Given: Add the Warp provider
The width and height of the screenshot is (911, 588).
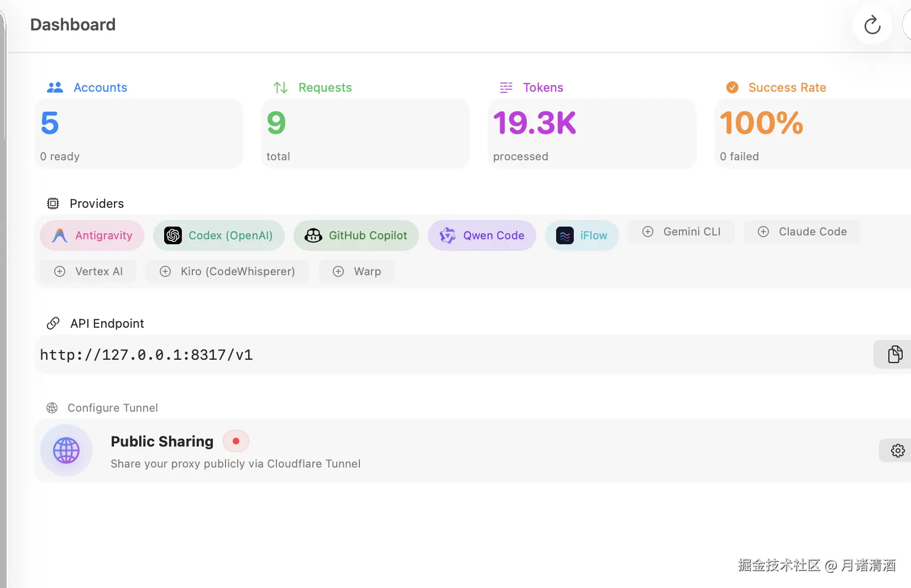Looking at the screenshot, I should click(357, 271).
